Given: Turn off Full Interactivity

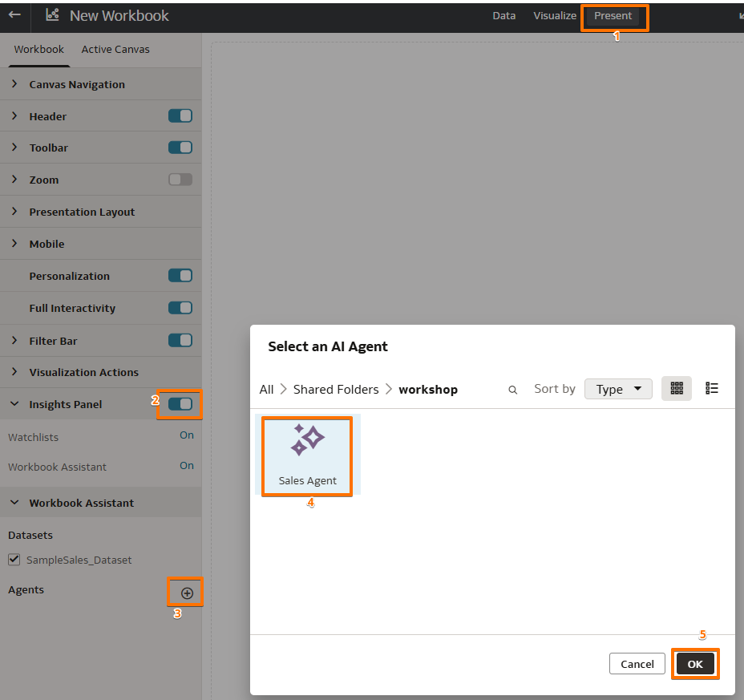Looking at the screenshot, I should click(180, 308).
